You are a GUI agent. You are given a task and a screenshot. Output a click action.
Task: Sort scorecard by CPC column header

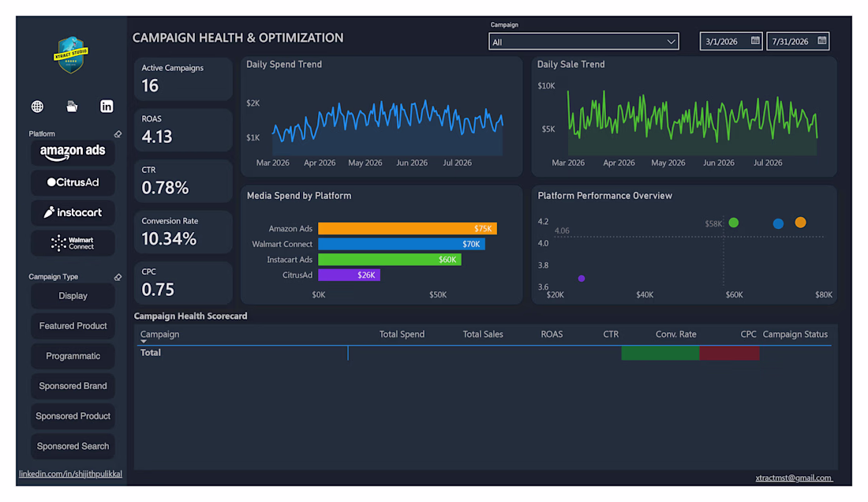pos(748,335)
